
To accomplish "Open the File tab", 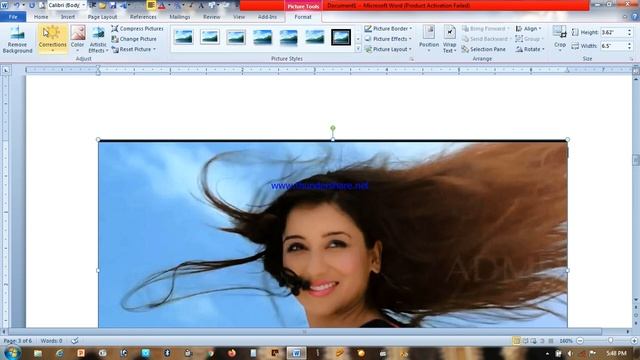I will pos(13,17).
